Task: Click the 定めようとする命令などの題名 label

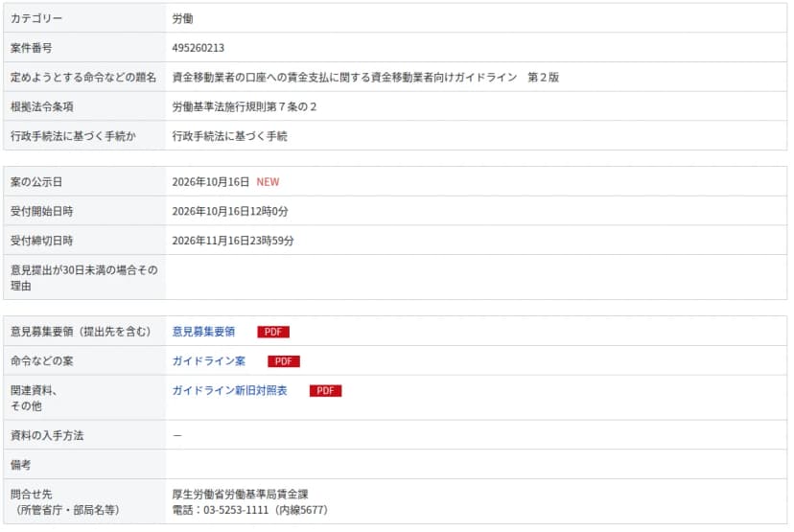Action: [x=83, y=77]
